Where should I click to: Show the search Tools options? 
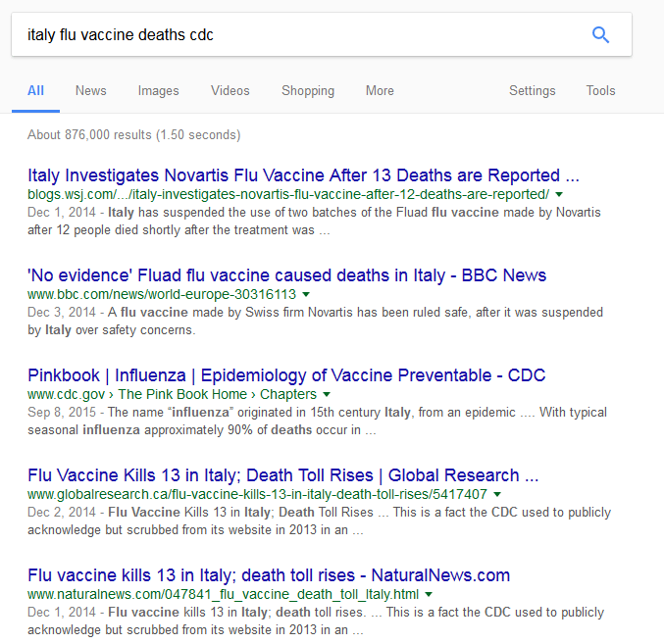pos(600,91)
